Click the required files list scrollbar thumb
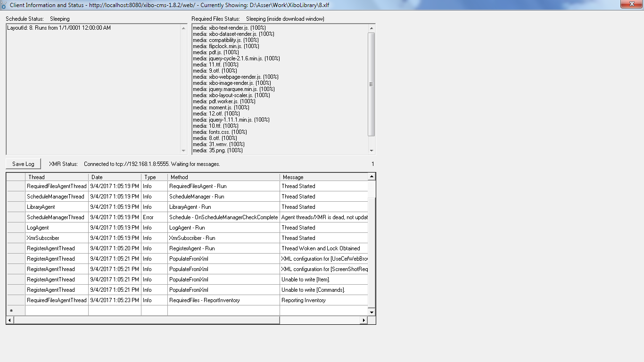This screenshot has width=644, height=362. tap(372, 84)
